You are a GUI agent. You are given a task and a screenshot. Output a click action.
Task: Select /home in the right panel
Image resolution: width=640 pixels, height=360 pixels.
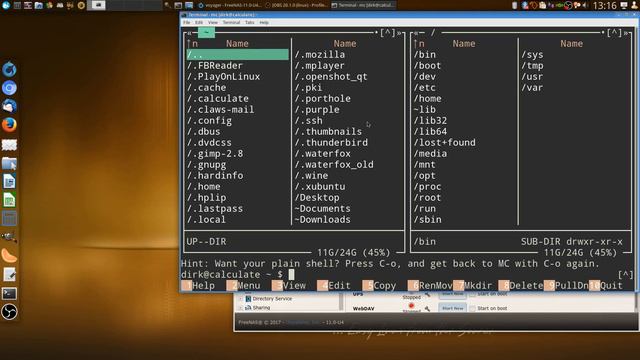[x=427, y=98]
